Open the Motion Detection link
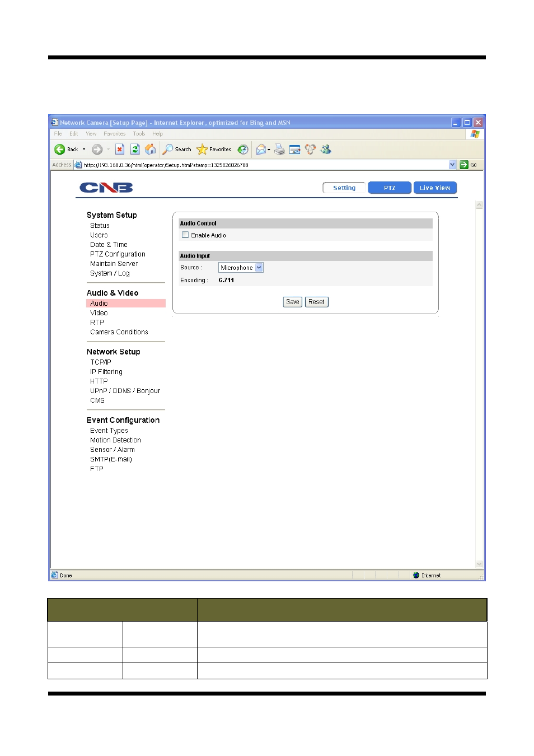 coord(115,440)
